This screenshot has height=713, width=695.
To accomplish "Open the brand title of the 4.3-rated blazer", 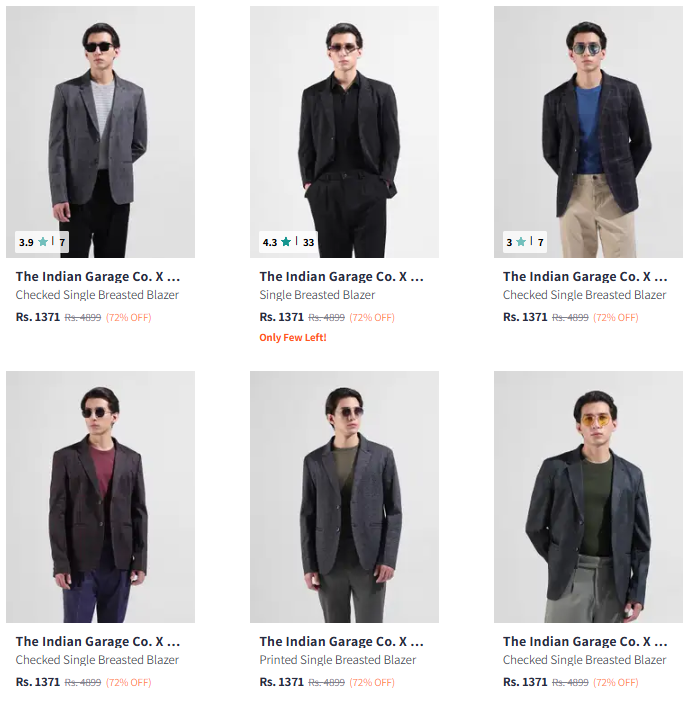I will (341, 276).
